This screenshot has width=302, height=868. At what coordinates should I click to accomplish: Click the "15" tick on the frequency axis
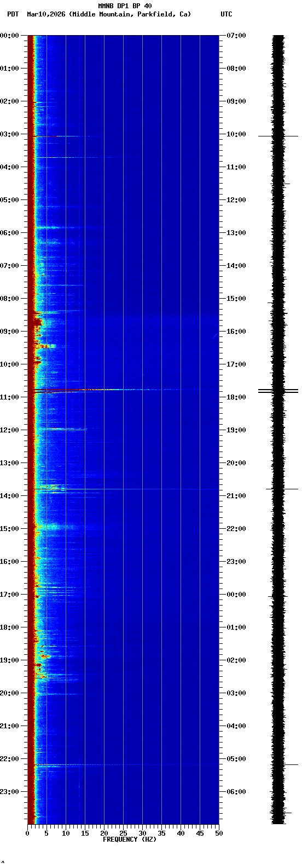(85, 833)
